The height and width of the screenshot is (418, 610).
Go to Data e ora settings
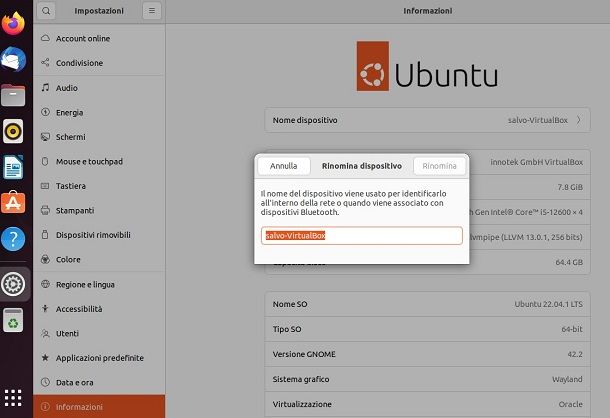(99, 382)
